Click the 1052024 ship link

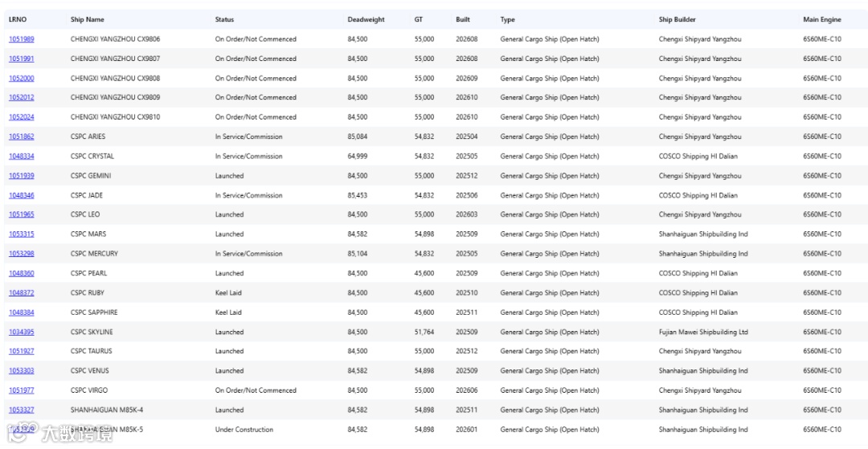pos(21,117)
